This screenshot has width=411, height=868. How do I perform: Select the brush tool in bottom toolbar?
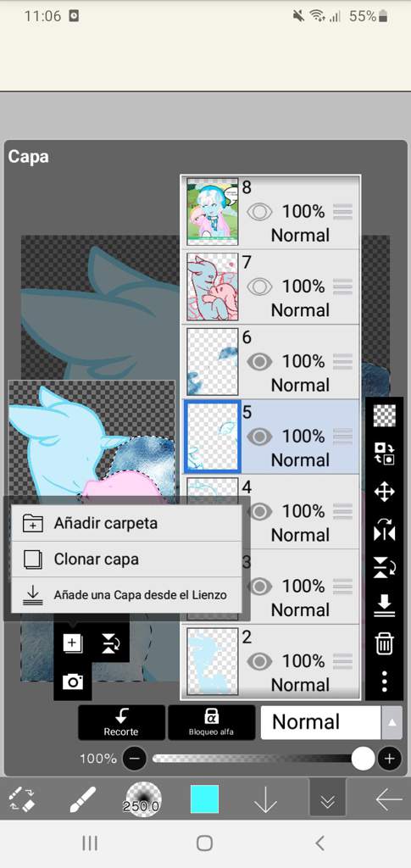click(x=82, y=800)
